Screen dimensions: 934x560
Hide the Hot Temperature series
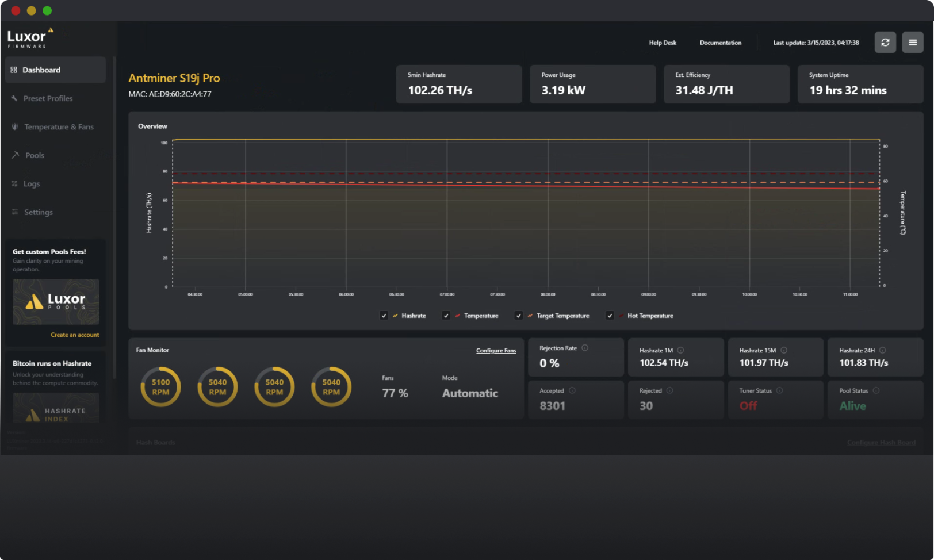click(609, 316)
